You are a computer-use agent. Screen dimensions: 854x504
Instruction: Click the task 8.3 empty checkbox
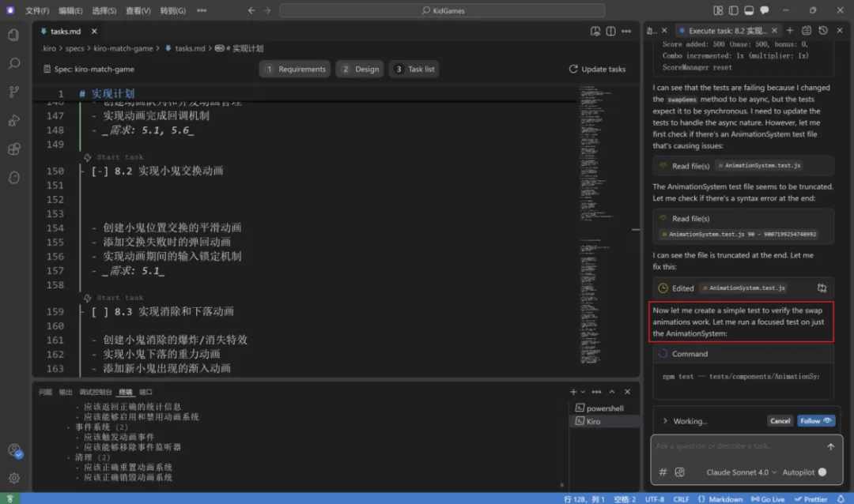100,311
